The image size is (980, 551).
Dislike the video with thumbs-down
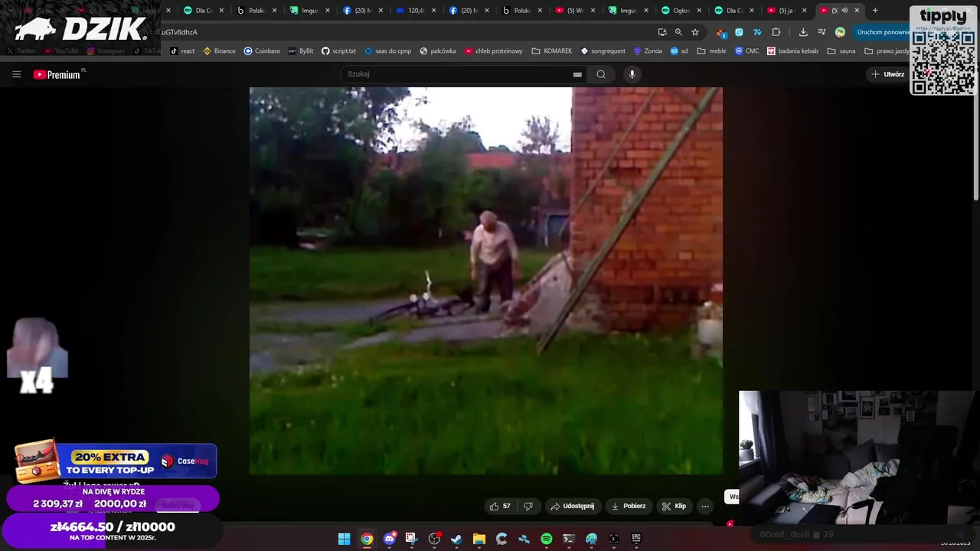coord(528,506)
